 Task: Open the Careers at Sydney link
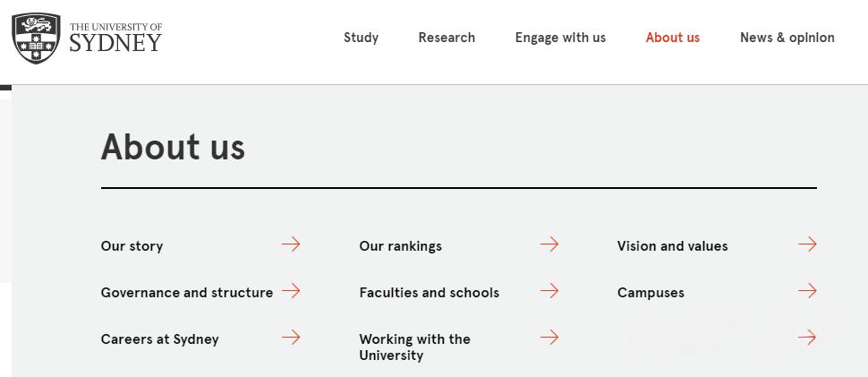click(x=159, y=339)
